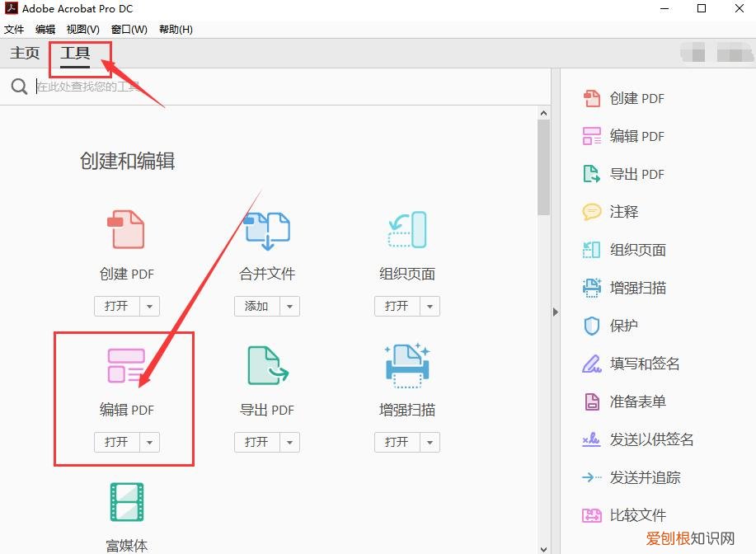
Task: Click 准备表单 label in right sidebar
Action: point(638,401)
